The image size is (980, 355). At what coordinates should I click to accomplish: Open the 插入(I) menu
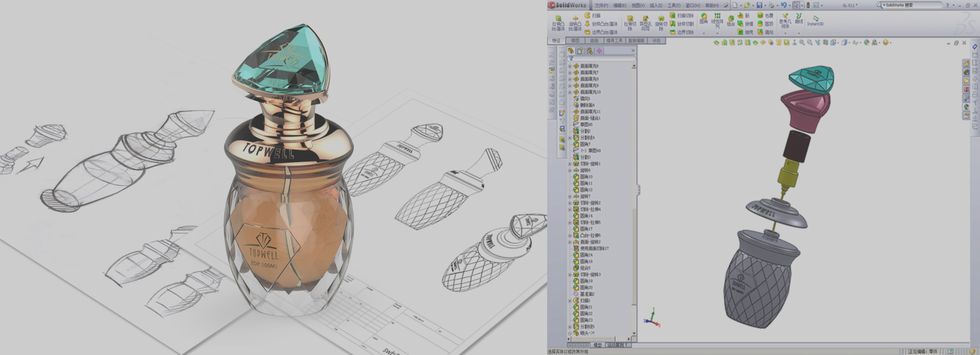click(x=656, y=5)
